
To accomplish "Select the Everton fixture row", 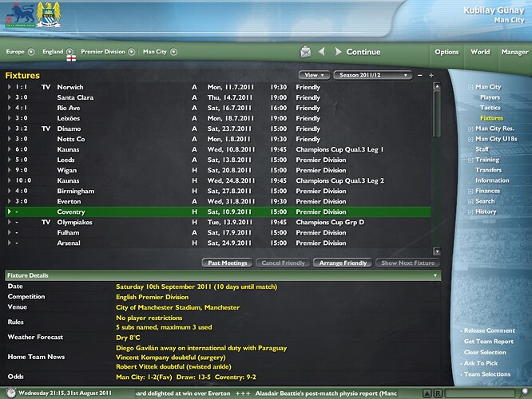I will (x=218, y=201).
